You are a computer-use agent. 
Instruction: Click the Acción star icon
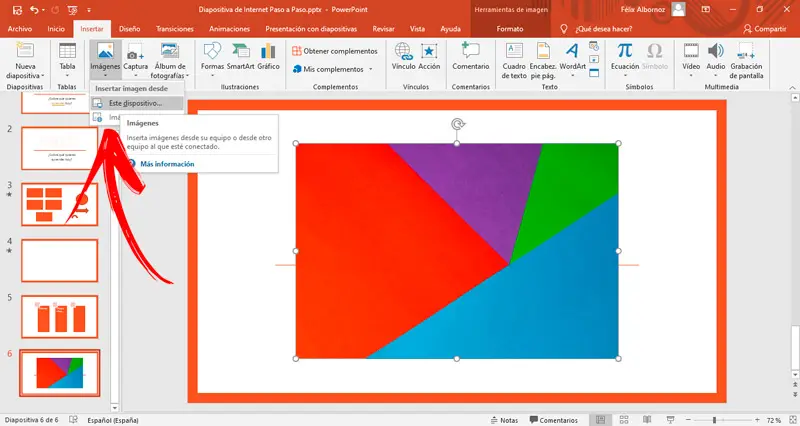coord(429,51)
